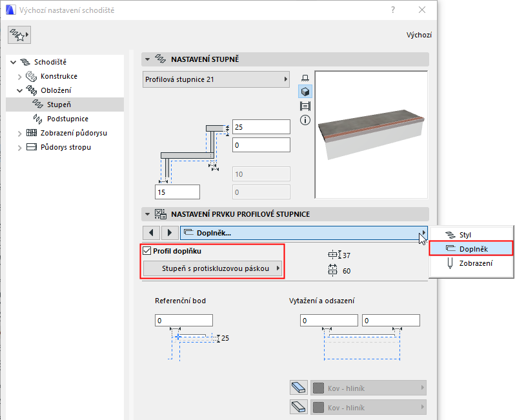Collapse the NASTAVENÍ STUPNĚ panel
Screen dimensions: 515x420
coord(148,59)
